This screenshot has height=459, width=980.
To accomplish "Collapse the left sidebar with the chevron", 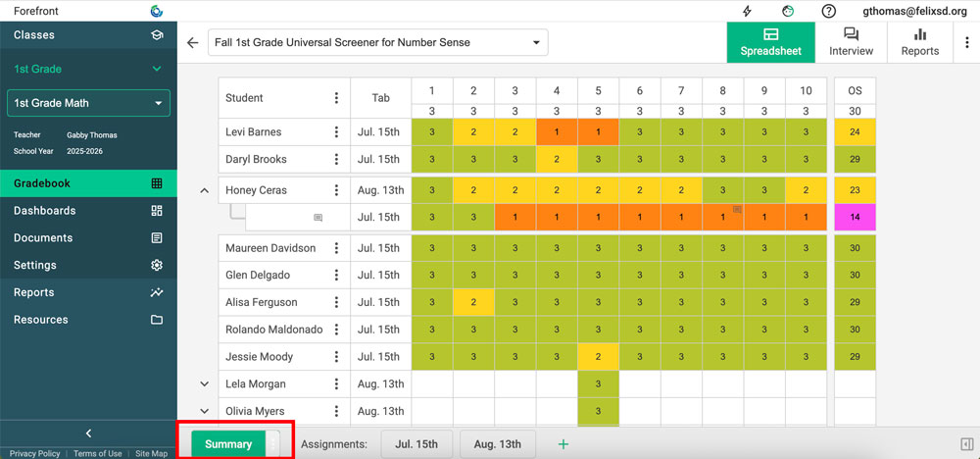I will pyautogui.click(x=88, y=433).
